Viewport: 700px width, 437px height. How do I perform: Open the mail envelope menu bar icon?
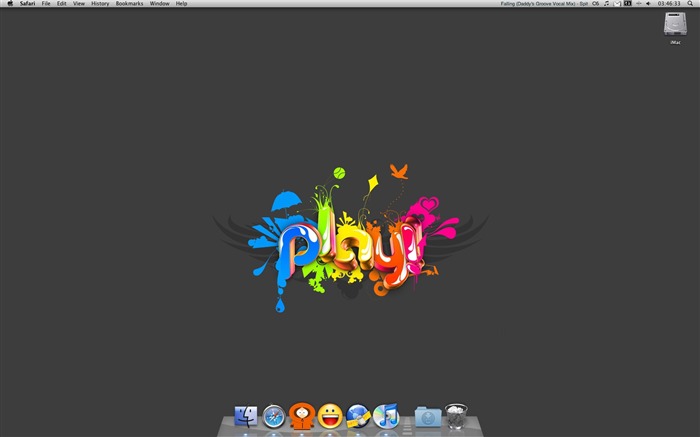[617, 3]
